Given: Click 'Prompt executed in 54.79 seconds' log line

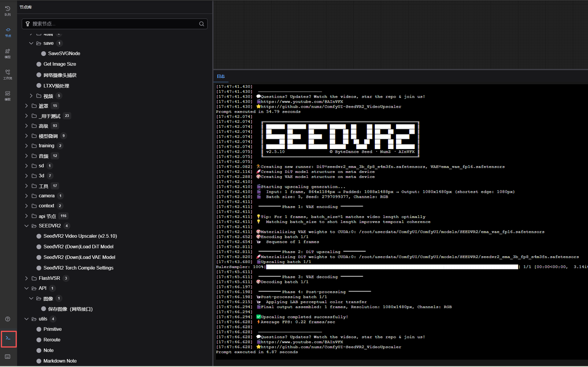Looking at the screenshot, I should [x=258, y=112].
